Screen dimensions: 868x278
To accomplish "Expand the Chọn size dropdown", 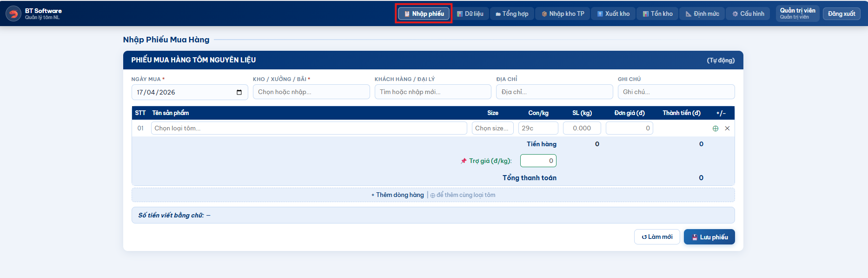I will pyautogui.click(x=492, y=129).
